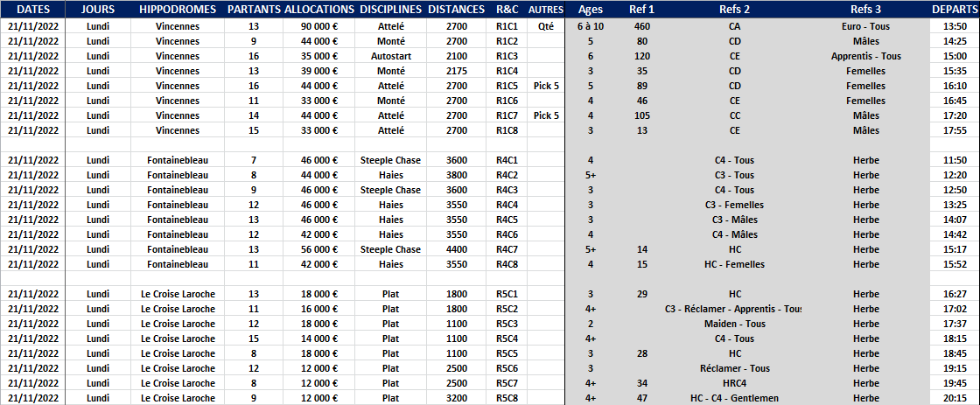Select 35 000 € allocation cell
This screenshot has width=980, height=405.
(318, 56)
